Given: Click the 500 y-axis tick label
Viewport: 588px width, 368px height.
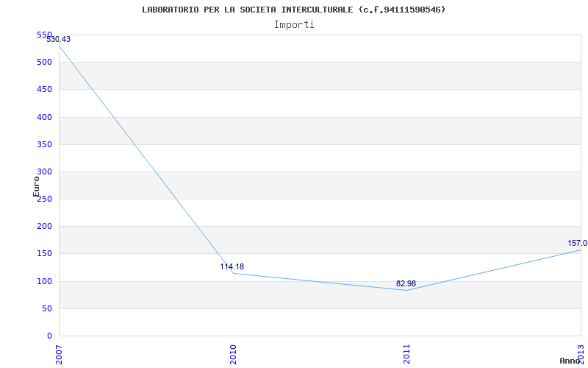Looking at the screenshot, I should coord(44,63).
